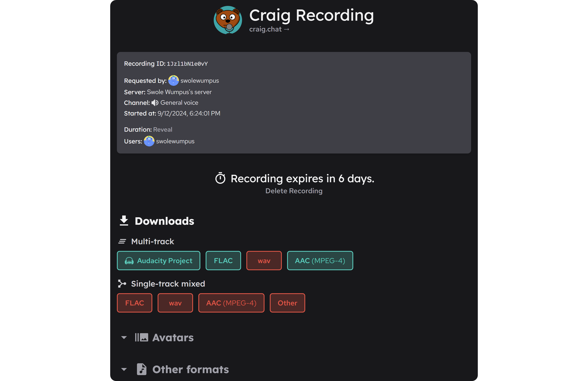Click Delete Recording
This screenshot has width=588, height=381.
[x=294, y=191]
